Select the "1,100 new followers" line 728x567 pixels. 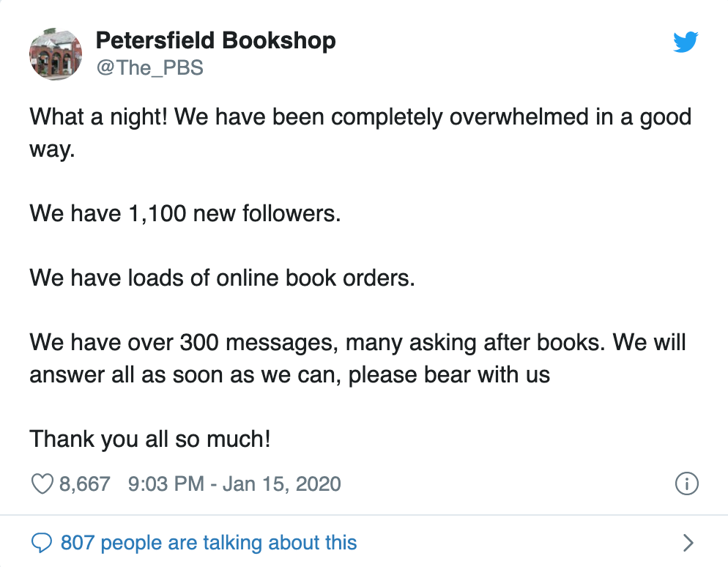(185, 214)
